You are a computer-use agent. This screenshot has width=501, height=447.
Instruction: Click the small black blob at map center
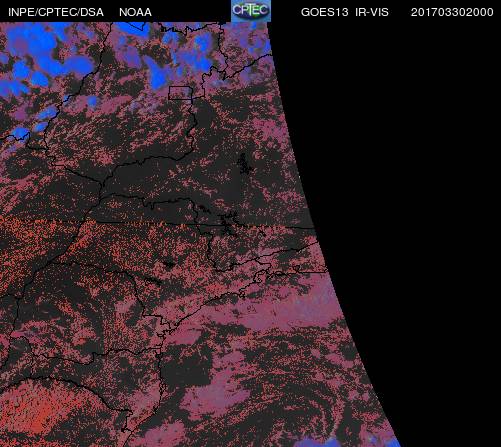pyautogui.click(x=169, y=265)
